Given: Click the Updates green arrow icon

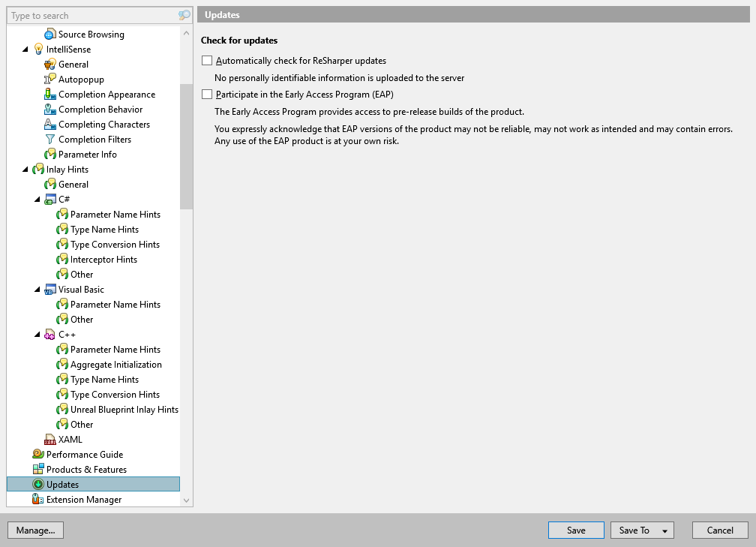Looking at the screenshot, I should [38, 484].
